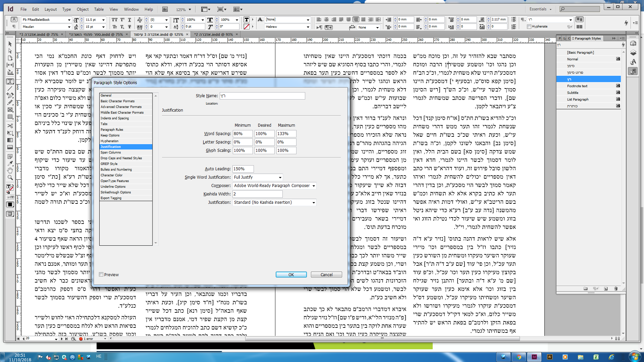Click the align center paragraph icon
The image size is (644, 362).
click(x=326, y=19)
